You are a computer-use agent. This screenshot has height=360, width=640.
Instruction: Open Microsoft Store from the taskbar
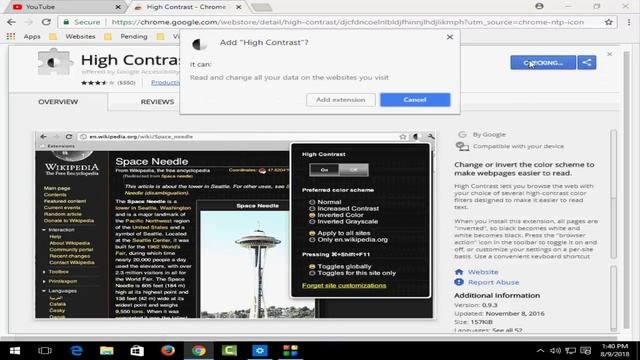coord(137,351)
